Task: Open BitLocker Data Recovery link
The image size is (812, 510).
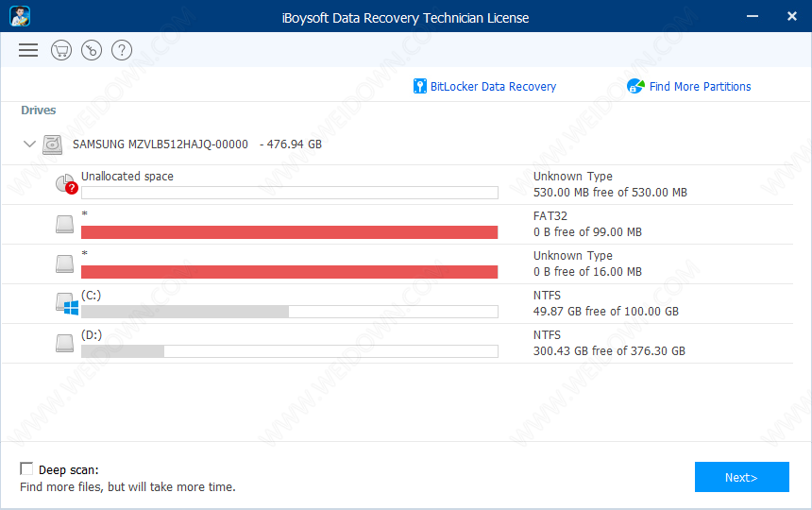Action: 493,87
